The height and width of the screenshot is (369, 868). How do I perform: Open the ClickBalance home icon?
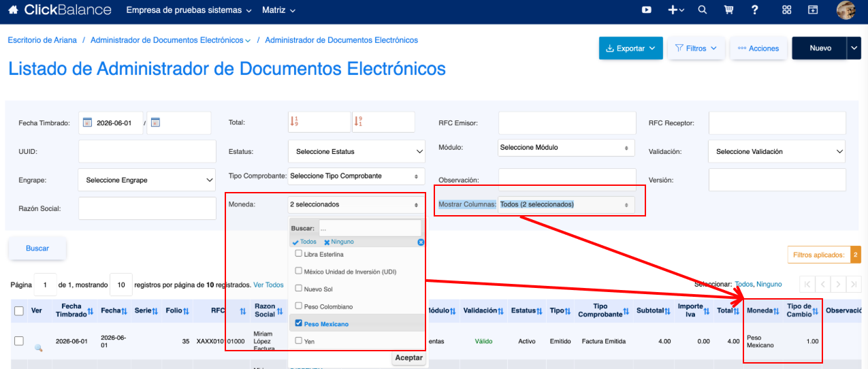pos(13,10)
